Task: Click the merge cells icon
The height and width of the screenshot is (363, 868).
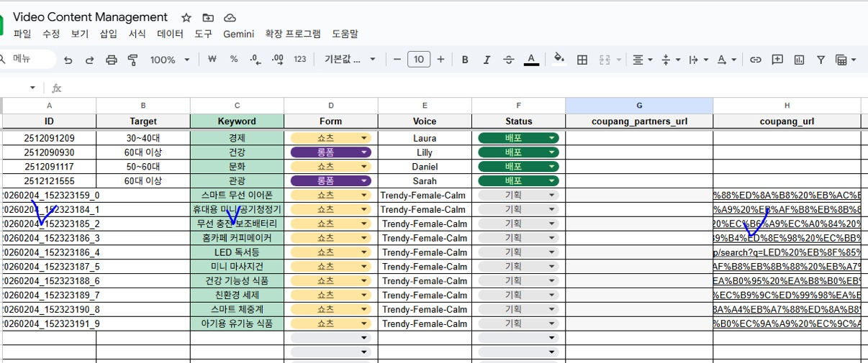Action: click(x=604, y=60)
